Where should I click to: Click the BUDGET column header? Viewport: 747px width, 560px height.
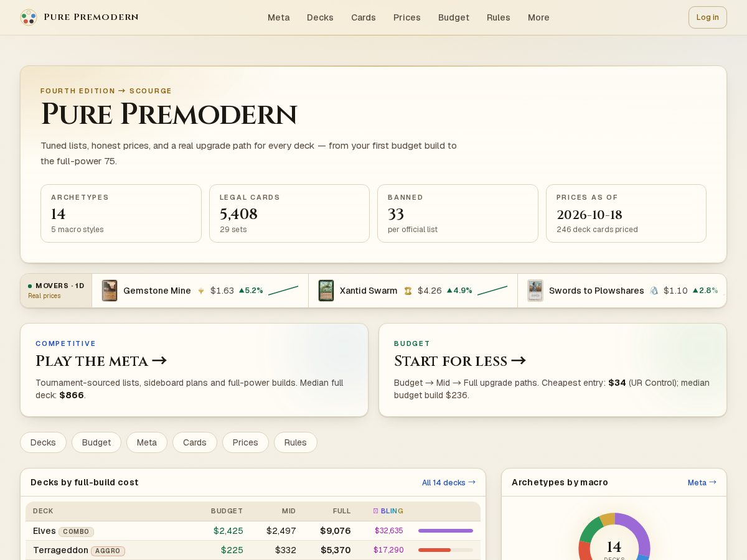tap(227, 511)
